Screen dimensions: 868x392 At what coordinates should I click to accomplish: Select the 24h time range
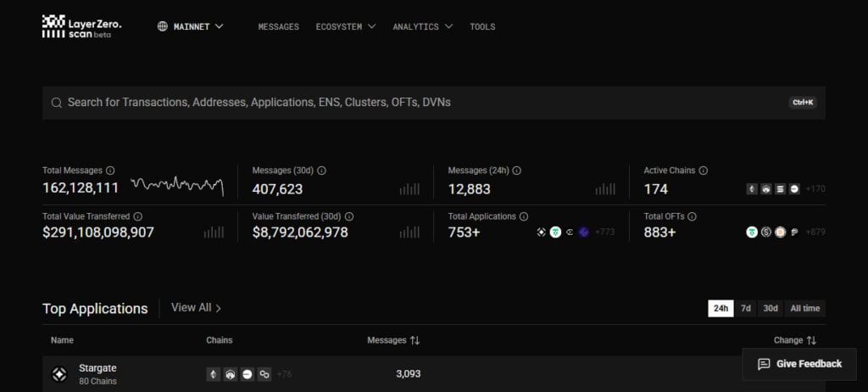[721, 308]
